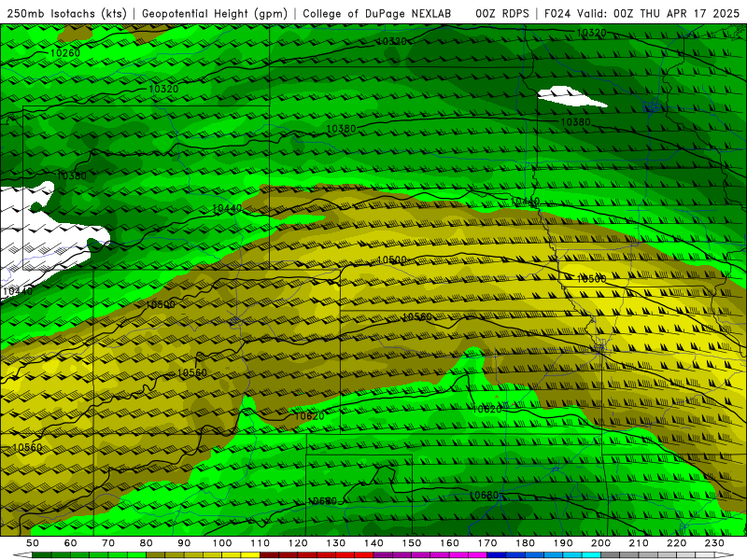Image resolution: width=747 pixels, height=560 pixels.
Task: Pick the bright cyan colorbar segment just below 200
Action: 591,554
